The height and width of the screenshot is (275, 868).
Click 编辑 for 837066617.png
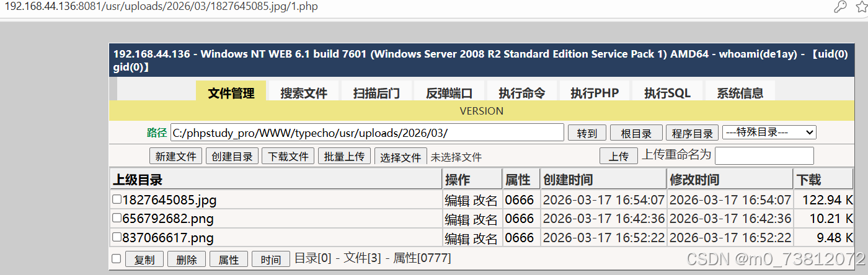tap(458, 238)
